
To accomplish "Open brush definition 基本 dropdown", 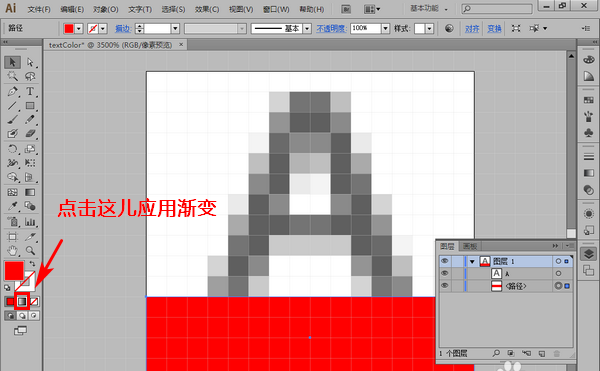I will coord(307,28).
